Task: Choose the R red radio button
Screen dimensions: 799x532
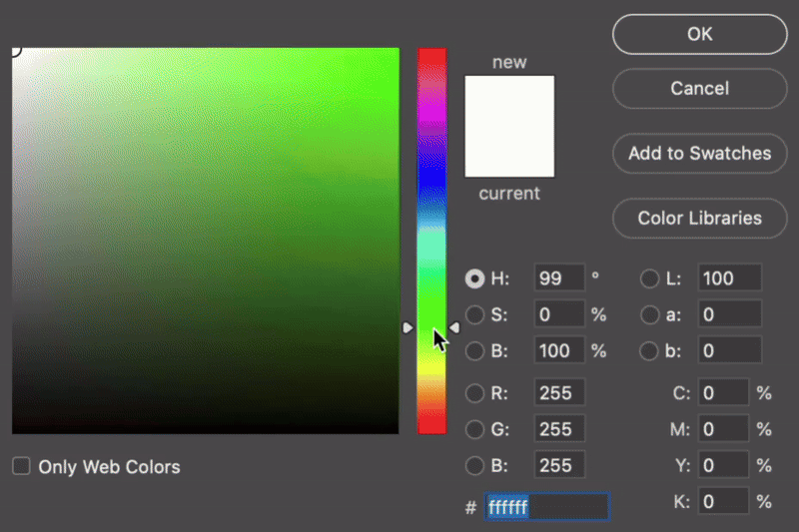Action: (475, 393)
